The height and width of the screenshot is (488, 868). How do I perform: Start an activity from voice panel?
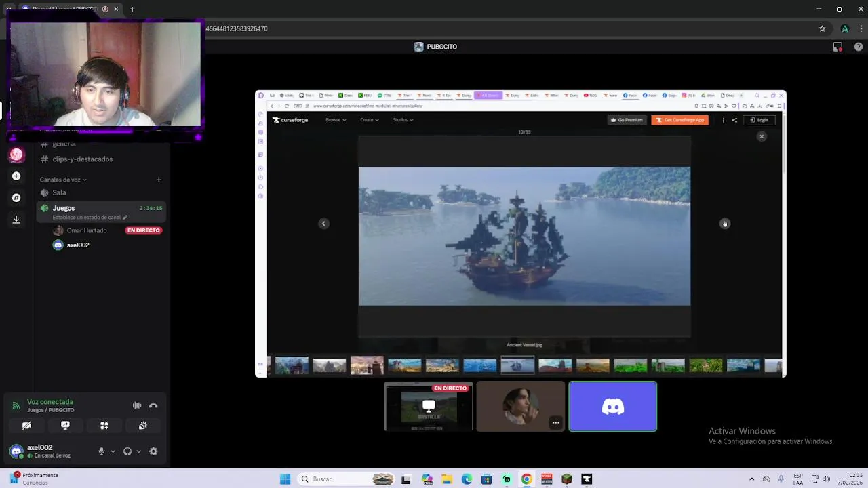(x=104, y=426)
